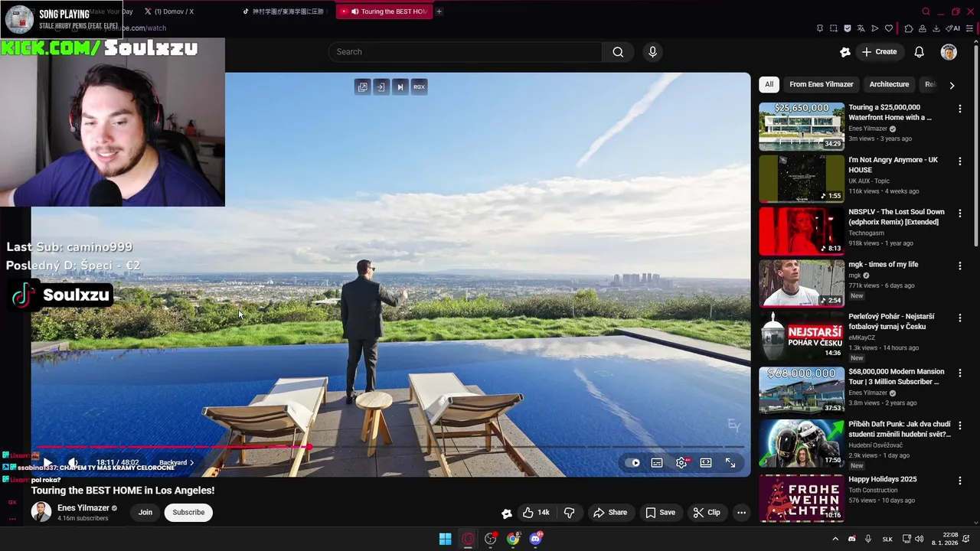Click the Create button

(x=879, y=52)
